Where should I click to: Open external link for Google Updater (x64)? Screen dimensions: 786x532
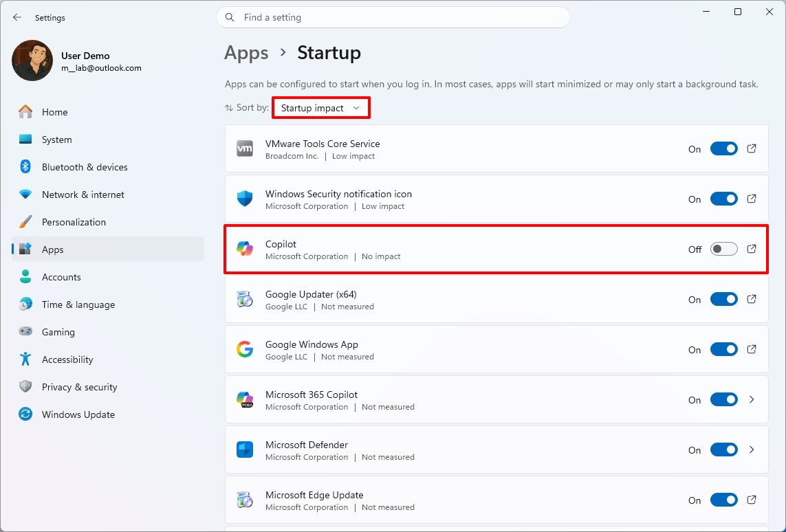(x=752, y=299)
